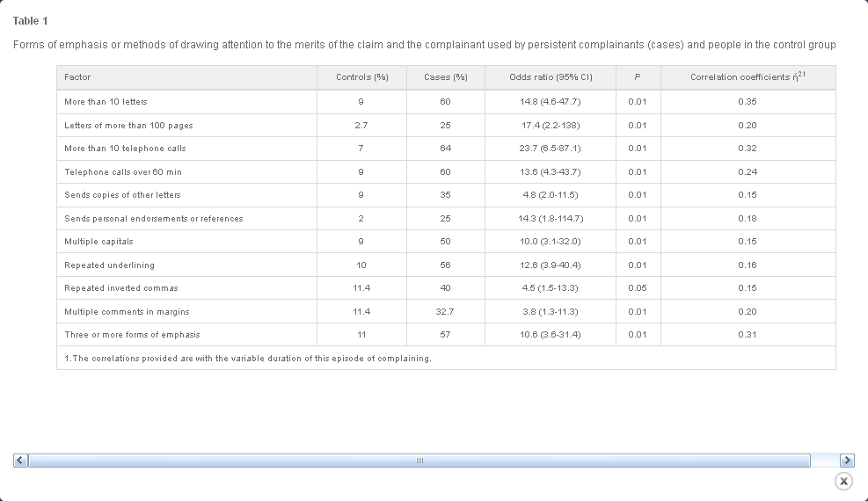
Task: Click odds ratio '3.8 (1.3-11.3)'
Action: pos(551,312)
